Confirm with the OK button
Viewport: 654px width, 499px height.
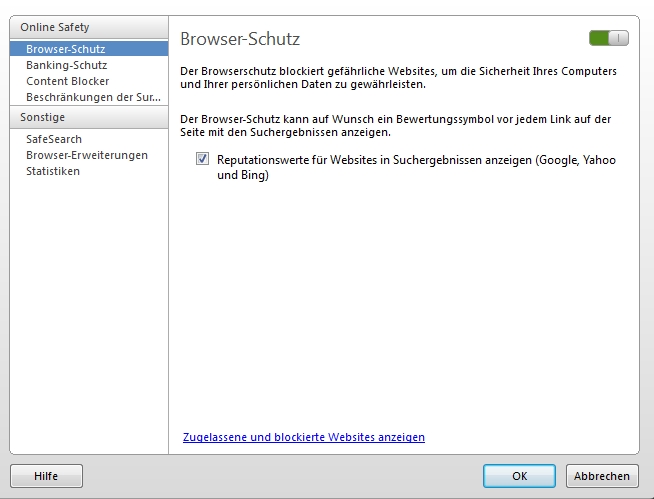coord(519,476)
